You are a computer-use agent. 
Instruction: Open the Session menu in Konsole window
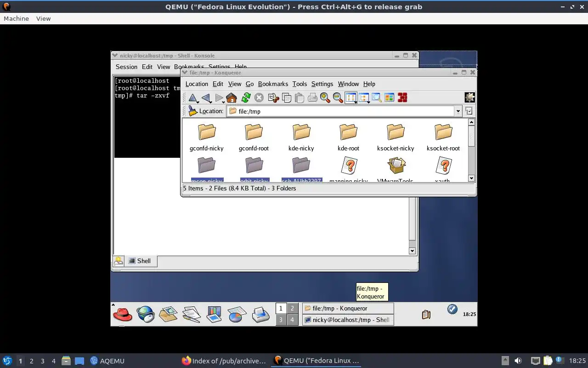click(126, 67)
